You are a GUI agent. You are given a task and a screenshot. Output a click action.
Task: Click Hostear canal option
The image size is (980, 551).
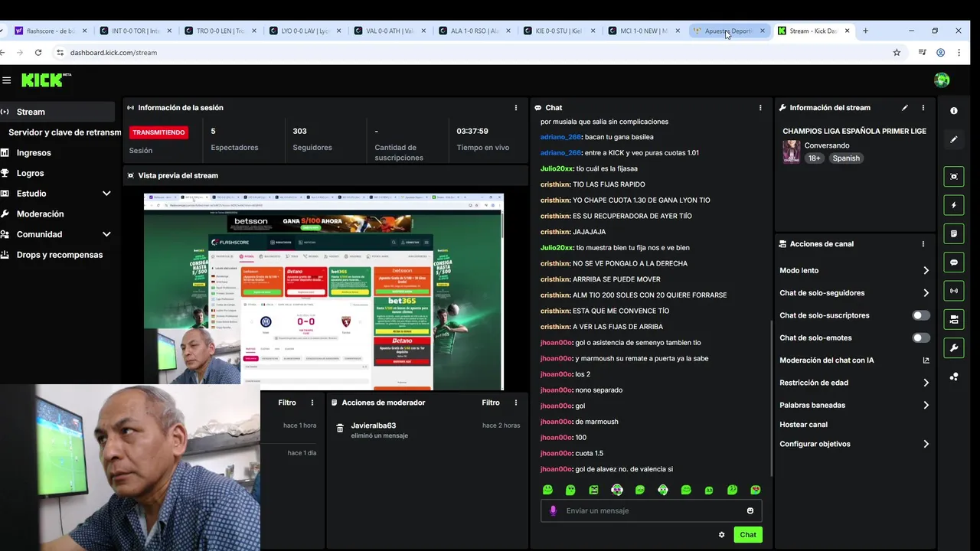coord(803,425)
